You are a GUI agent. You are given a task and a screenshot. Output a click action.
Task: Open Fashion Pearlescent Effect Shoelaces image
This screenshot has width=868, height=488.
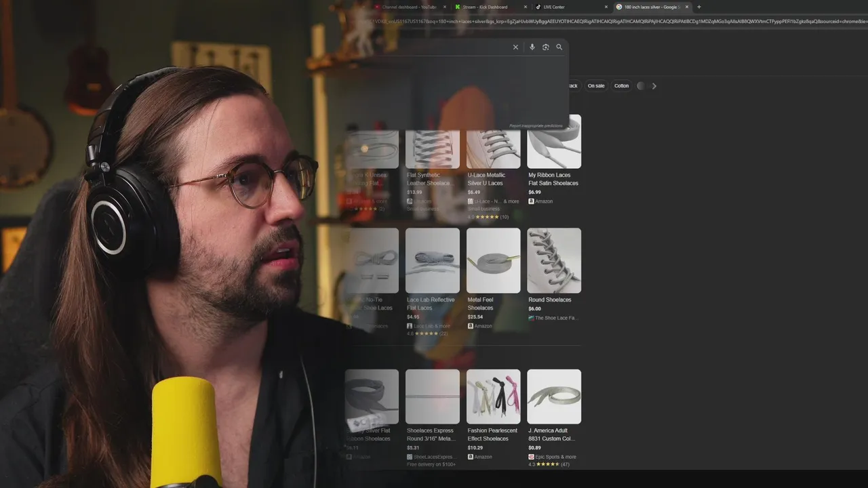coord(494,396)
